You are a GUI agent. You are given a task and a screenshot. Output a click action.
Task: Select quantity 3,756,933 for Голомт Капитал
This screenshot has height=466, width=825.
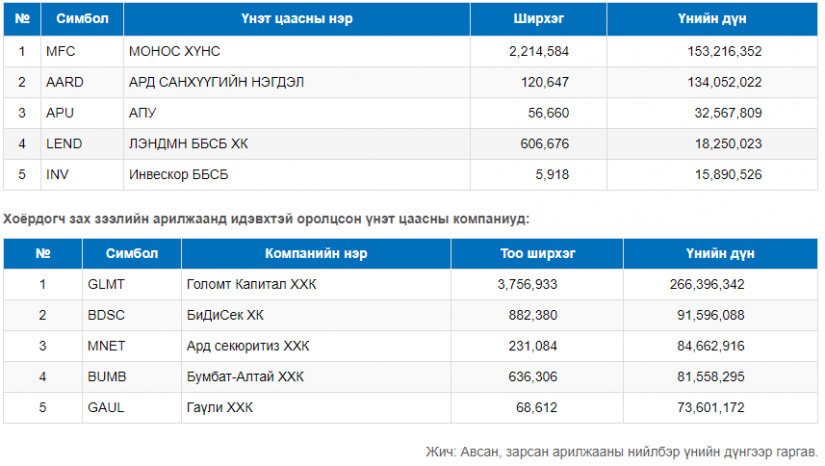(527, 284)
